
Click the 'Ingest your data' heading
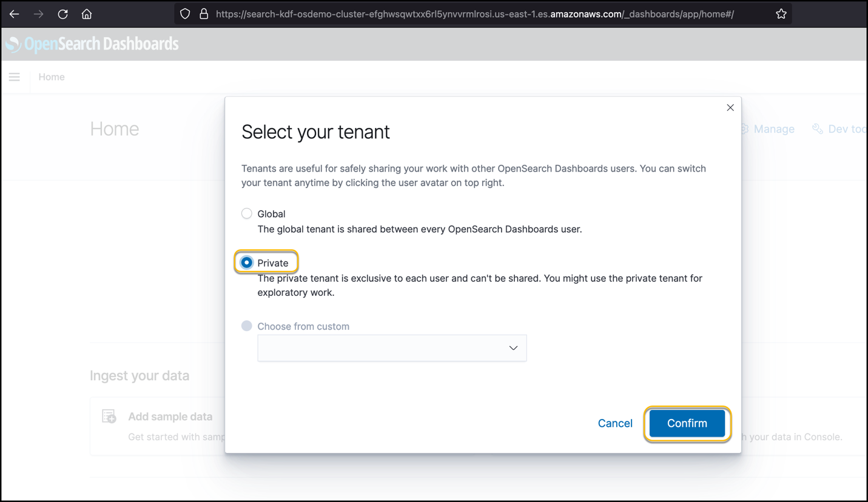point(140,375)
